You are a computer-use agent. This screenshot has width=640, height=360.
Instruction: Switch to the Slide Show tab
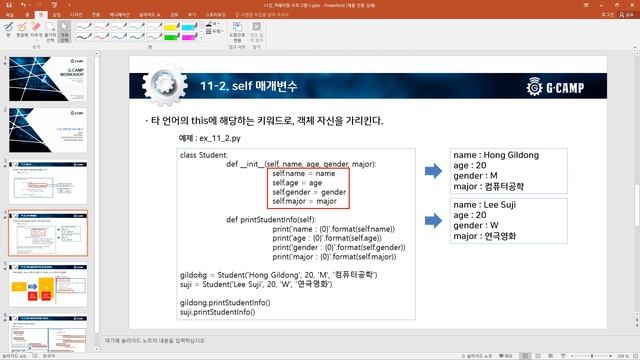pos(149,15)
